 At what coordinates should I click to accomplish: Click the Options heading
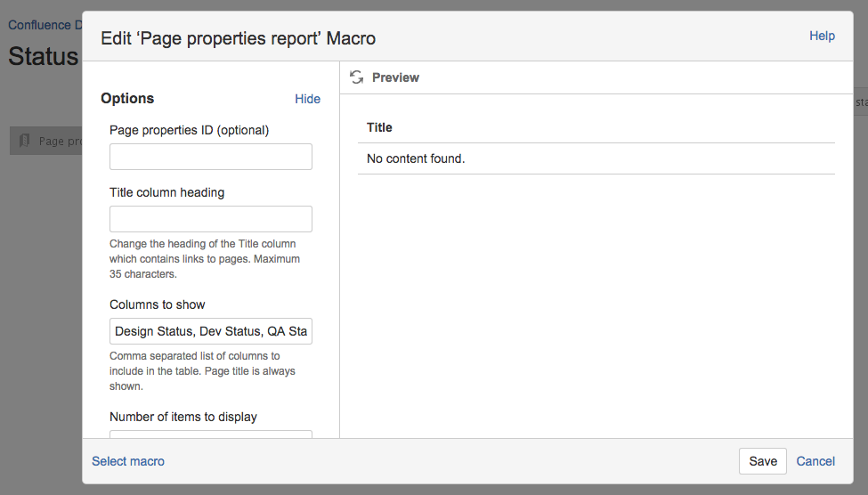coord(127,99)
